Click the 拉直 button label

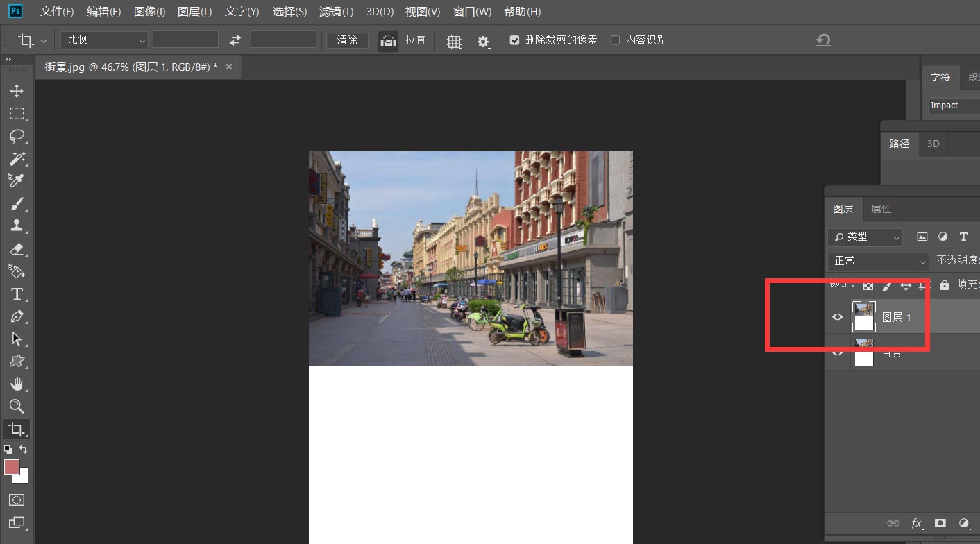416,40
